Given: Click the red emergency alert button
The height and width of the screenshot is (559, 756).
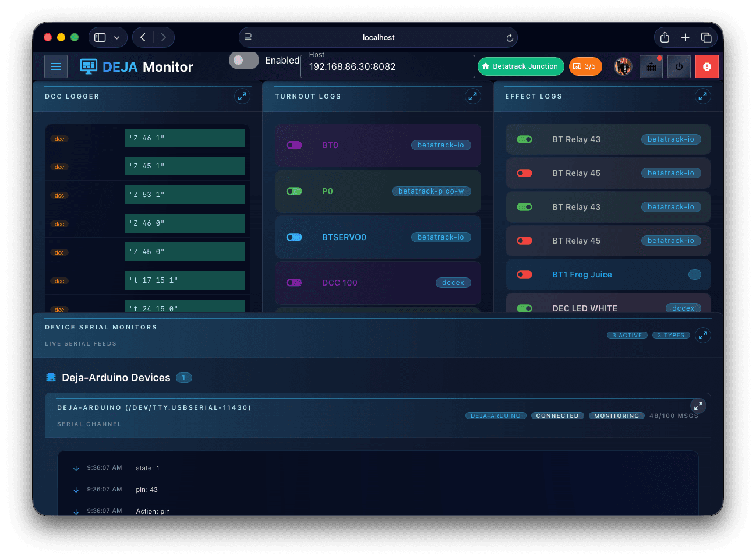Looking at the screenshot, I should pyautogui.click(x=706, y=66).
